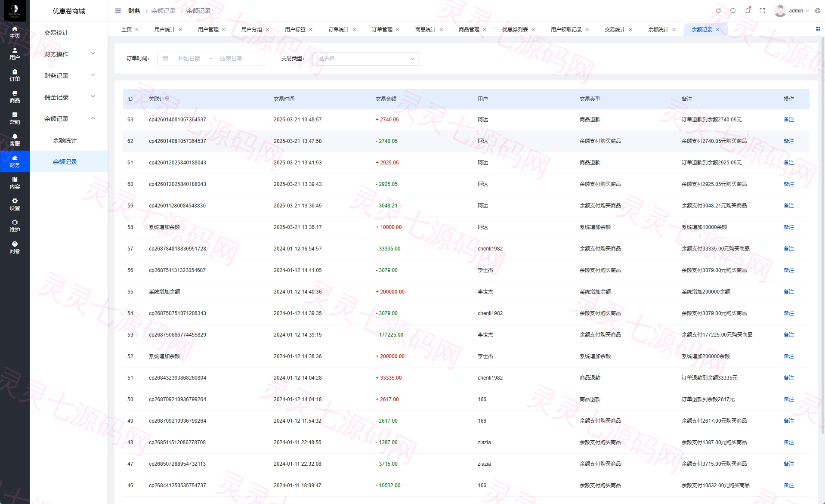This screenshot has width=825, height=504.
Task: Open the notification bell
Action: click(x=748, y=11)
